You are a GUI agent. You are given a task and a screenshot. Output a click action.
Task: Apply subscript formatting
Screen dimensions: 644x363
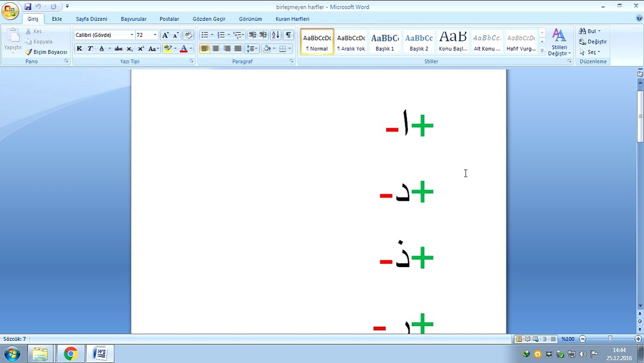click(x=130, y=48)
